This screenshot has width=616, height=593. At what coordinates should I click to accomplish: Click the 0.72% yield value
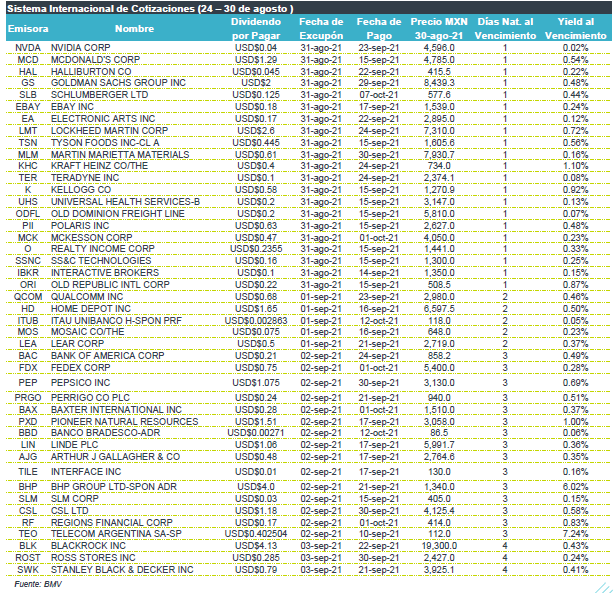tap(575, 131)
